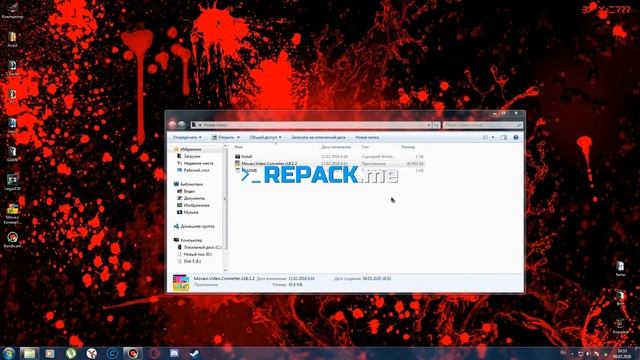This screenshot has width=640, height=360.
Task: Open the uTorrent taskbar icon
Action: pos(71,353)
